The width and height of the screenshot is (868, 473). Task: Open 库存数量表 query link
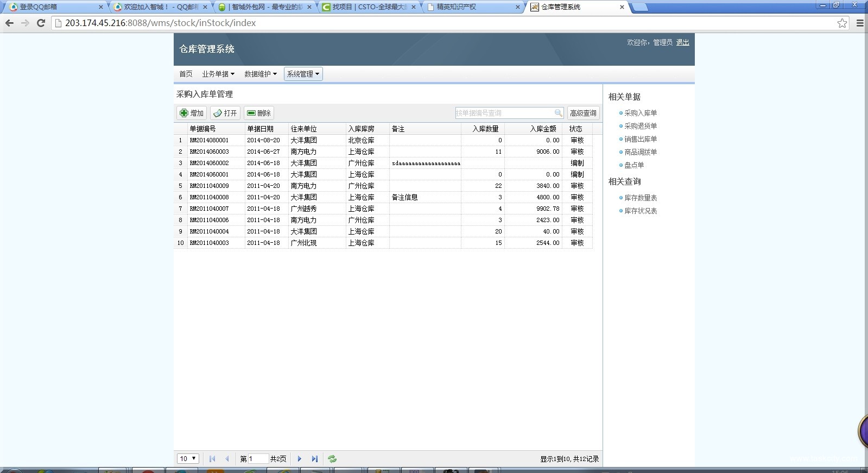click(x=641, y=198)
